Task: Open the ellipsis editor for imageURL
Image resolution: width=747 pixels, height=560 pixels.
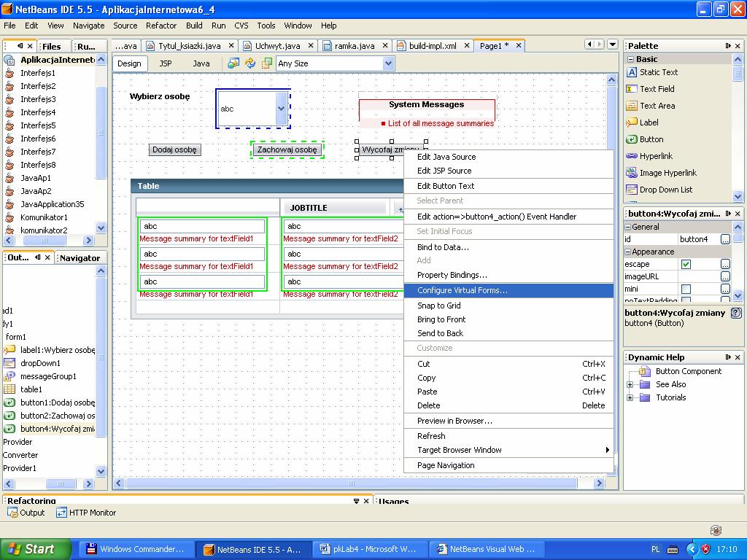Action: point(725,276)
